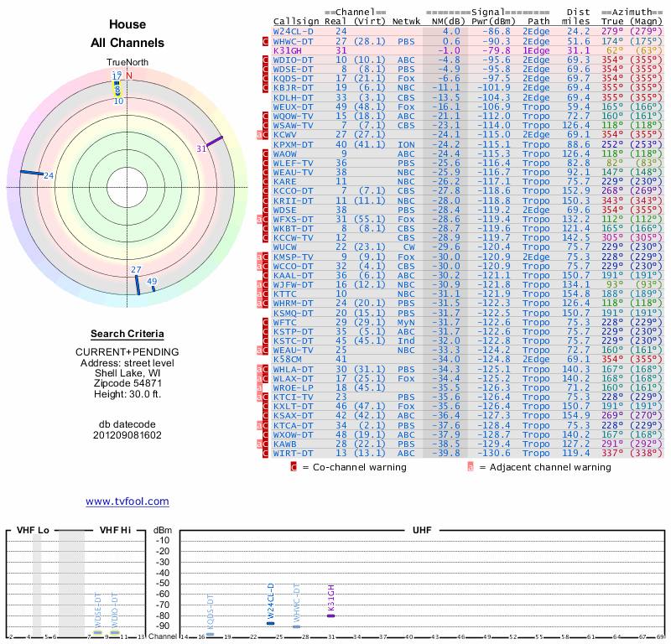Viewport: 671px width, 644px height.
Task: Click the channel 24 bar on the radar plot
Action: [x=32, y=173]
